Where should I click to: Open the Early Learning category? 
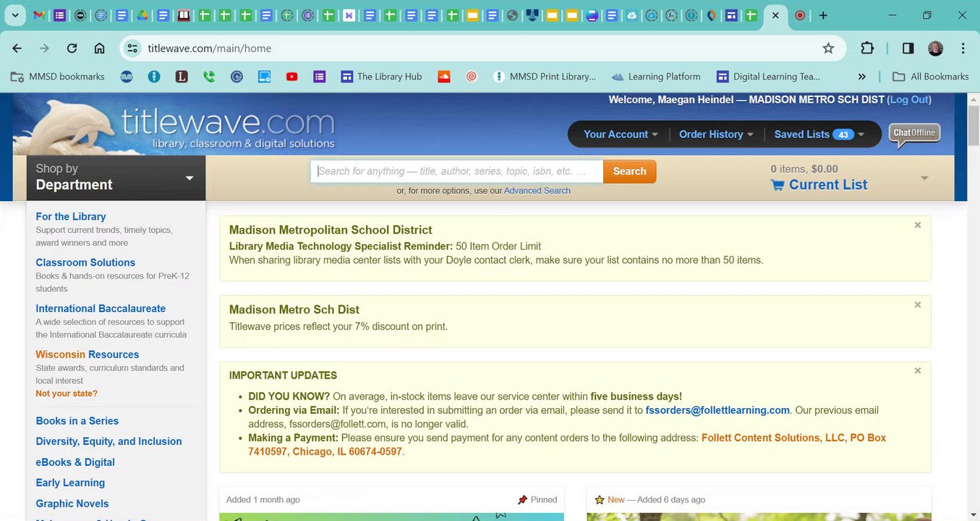tap(70, 483)
